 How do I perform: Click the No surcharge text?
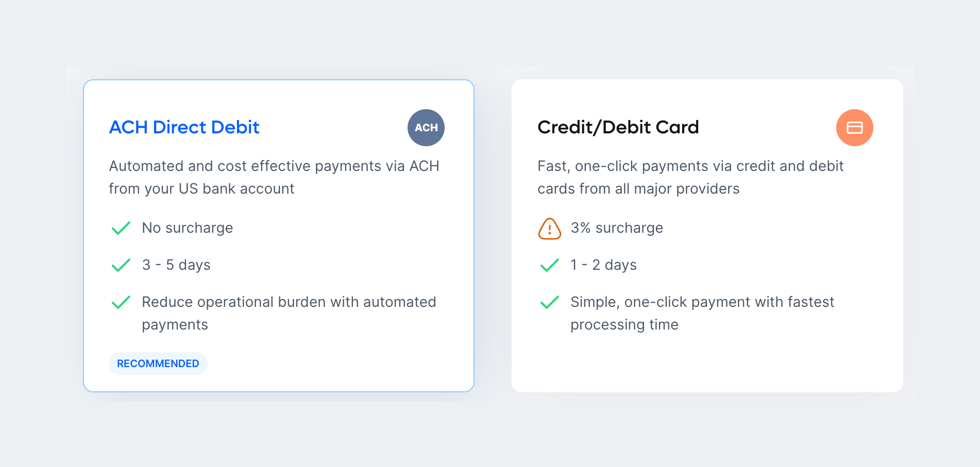pyautogui.click(x=188, y=228)
